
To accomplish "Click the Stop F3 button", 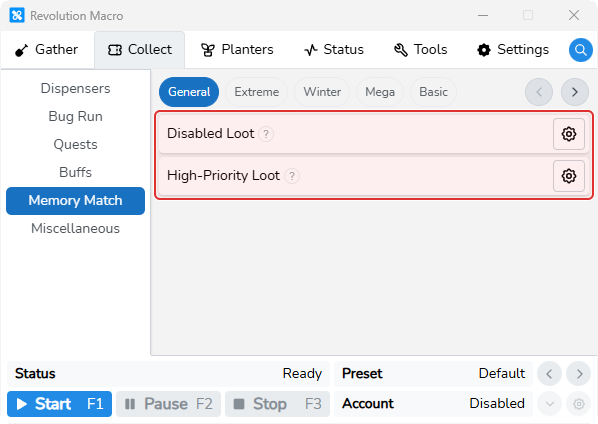I will (278, 404).
